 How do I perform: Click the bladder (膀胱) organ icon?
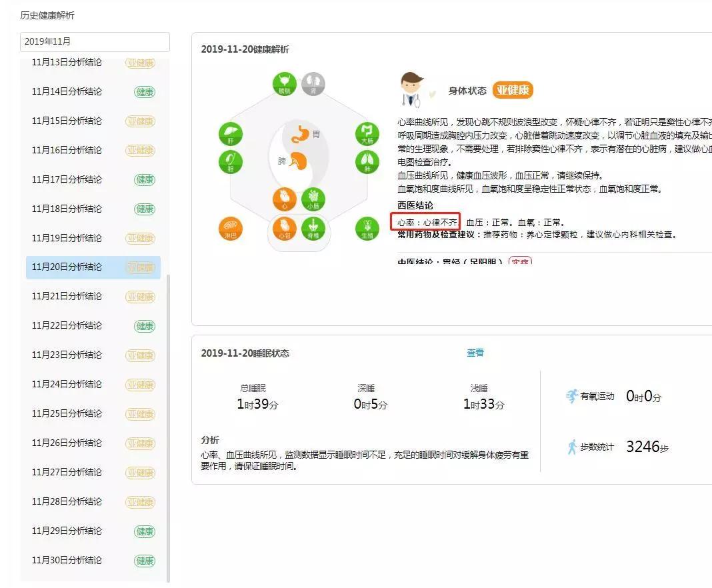[x=285, y=85]
